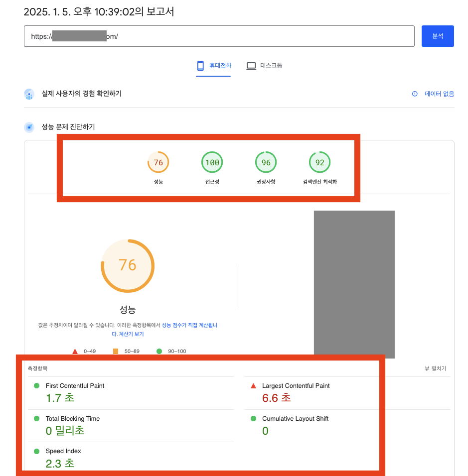This screenshot has width=468, height=476.
Task: Click the 권장사항 gauge showing 96
Action: tap(266, 162)
